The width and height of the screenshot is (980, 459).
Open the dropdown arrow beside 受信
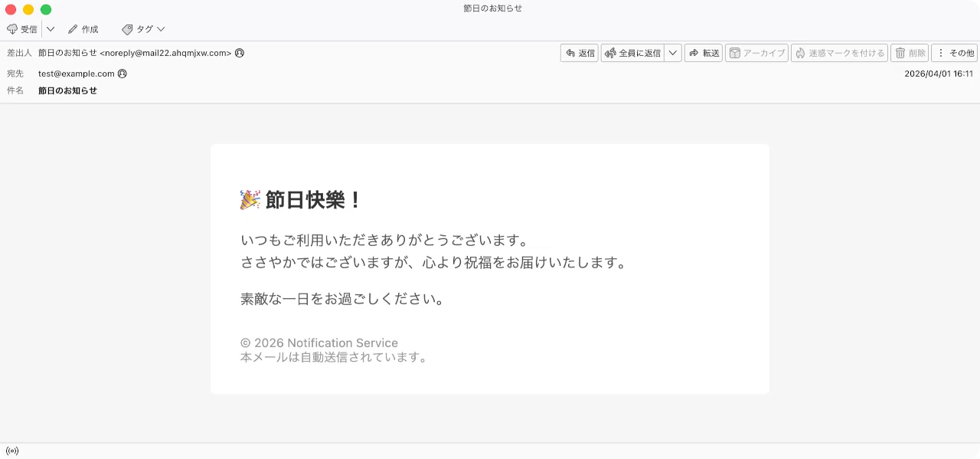click(x=51, y=29)
